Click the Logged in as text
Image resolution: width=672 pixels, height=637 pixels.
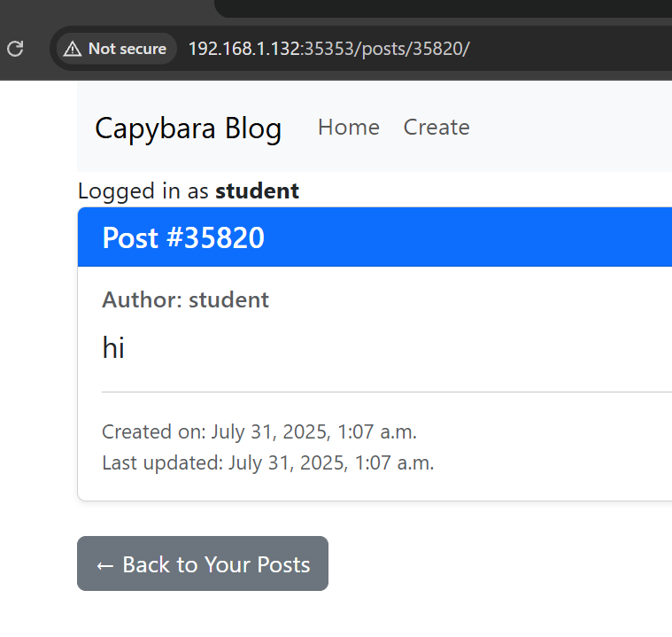point(145,190)
